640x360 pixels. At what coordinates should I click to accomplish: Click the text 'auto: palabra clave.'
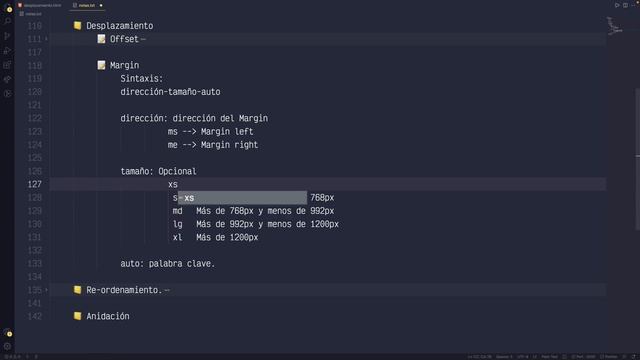pos(167,264)
